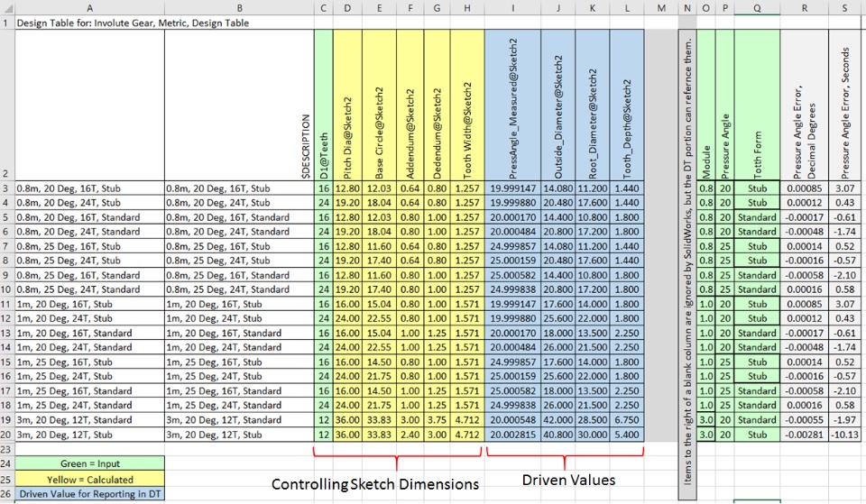Select row 20 header
Image resolution: width=866 pixels, height=504 pixels.
coord(6,435)
